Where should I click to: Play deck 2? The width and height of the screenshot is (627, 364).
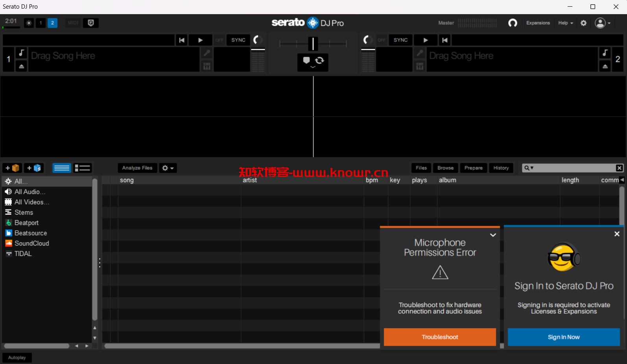click(x=426, y=40)
